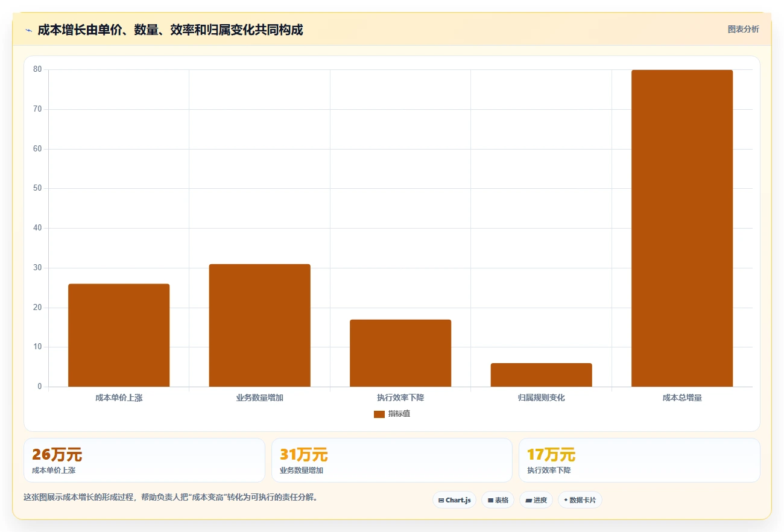Select the 进度 tag chip
The width and height of the screenshot is (784, 532).
click(536, 500)
